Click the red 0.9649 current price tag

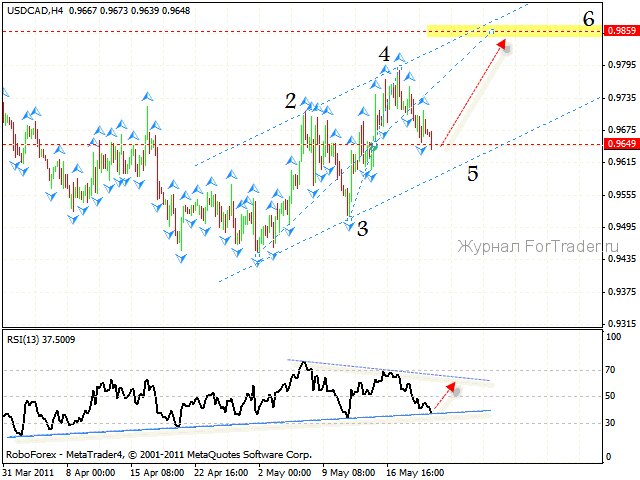coord(620,144)
